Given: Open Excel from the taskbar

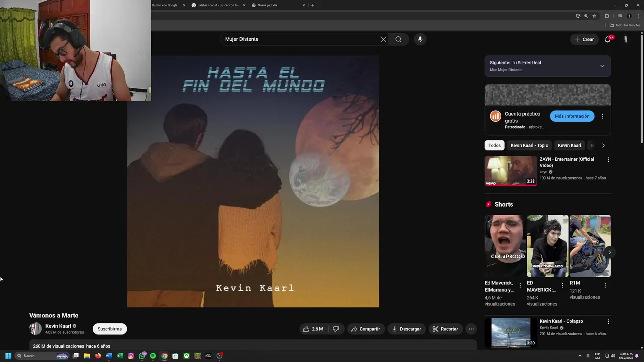Looking at the screenshot, I should click(x=120, y=356).
